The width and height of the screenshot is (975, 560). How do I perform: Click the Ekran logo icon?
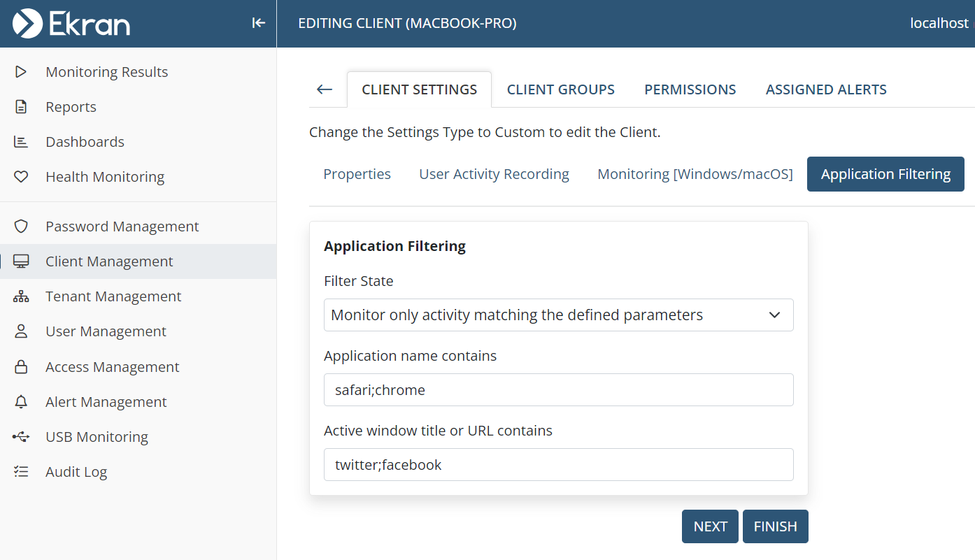click(x=27, y=24)
